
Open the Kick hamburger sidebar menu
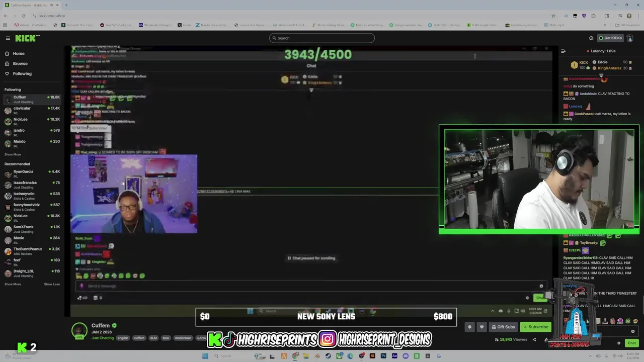pyautogui.click(x=8, y=38)
